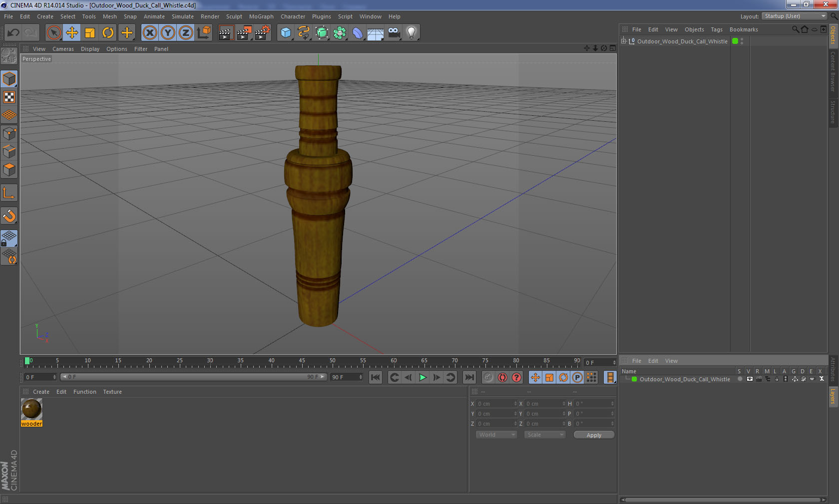Image resolution: width=839 pixels, height=504 pixels.
Task: Toggle parameter keyframe recording
Action: pyautogui.click(x=577, y=377)
